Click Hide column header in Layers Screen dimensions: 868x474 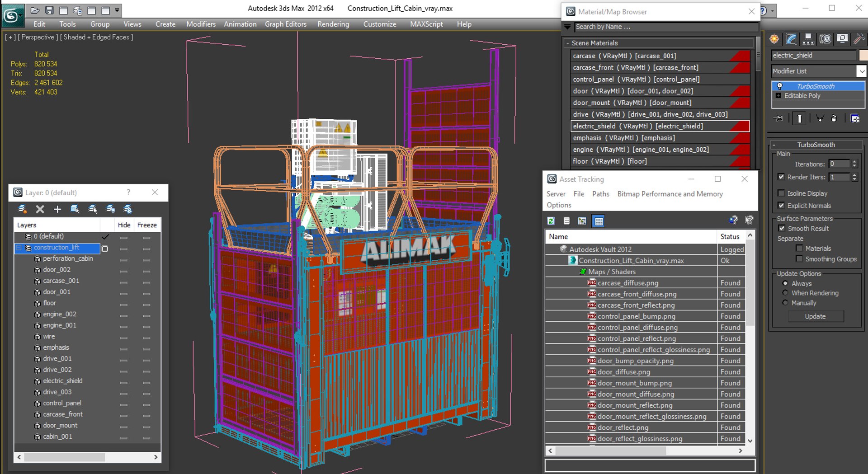(124, 225)
